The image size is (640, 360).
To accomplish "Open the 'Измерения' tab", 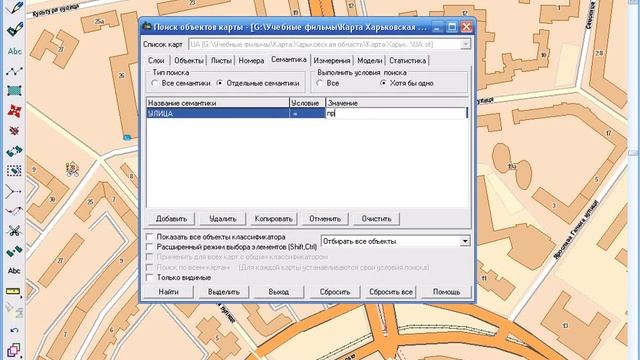I will coord(332,60).
